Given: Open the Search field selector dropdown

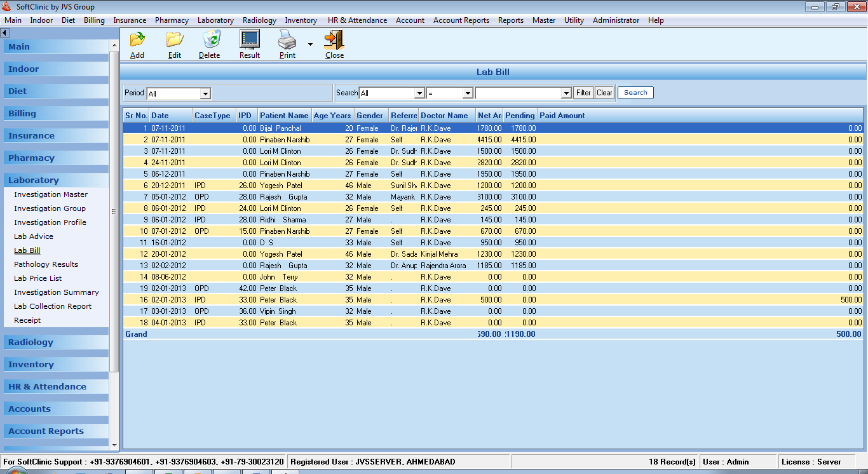Looking at the screenshot, I should point(419,93).
